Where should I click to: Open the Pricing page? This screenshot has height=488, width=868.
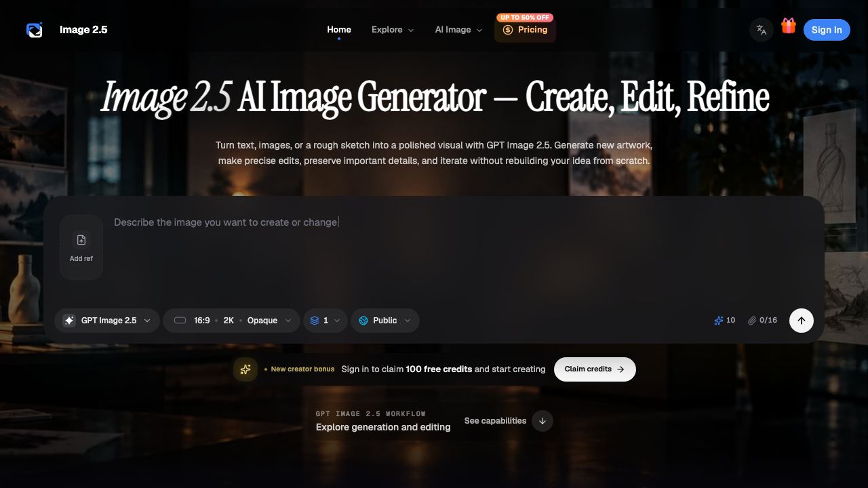[x=525, y=30]
